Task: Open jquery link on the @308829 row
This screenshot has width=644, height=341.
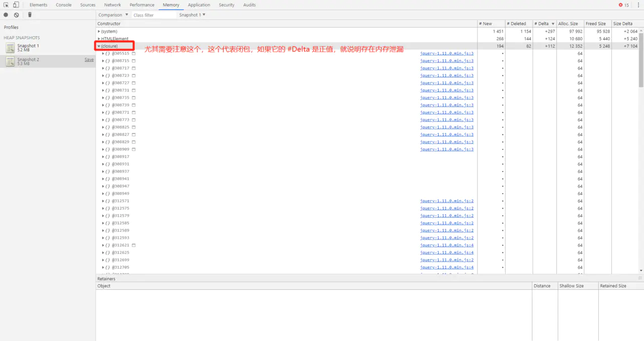Action: (x=447, y=142)
